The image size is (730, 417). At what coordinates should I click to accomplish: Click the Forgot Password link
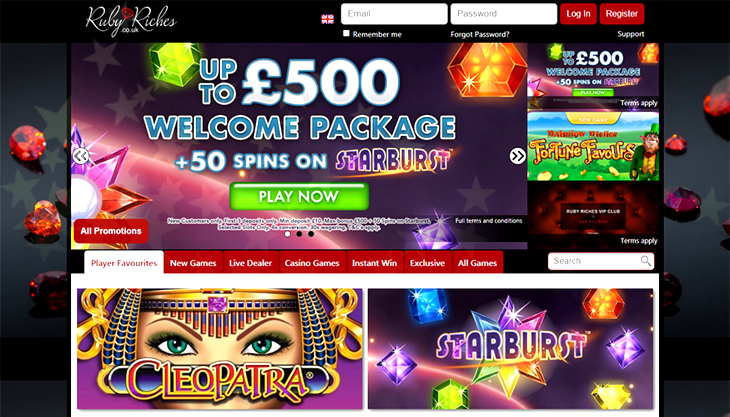click(480, 34)
